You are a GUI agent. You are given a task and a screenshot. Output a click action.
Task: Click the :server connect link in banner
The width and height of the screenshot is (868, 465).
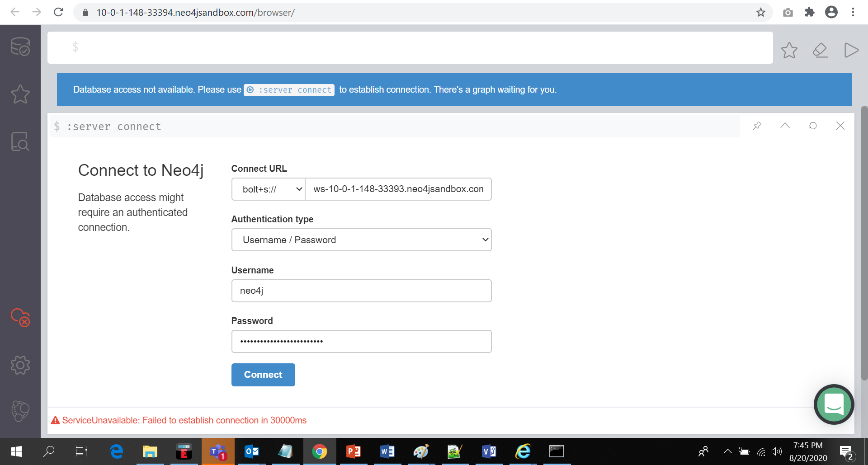pyautogui.click(x=289, y=90)
